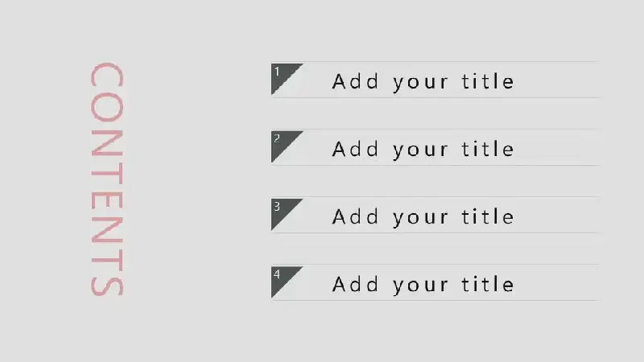Viewport: 644px width, 362px height.
Task: Click the dark triangle marker numbered 3
Action: pyautogui.click(x=283, y=211)
